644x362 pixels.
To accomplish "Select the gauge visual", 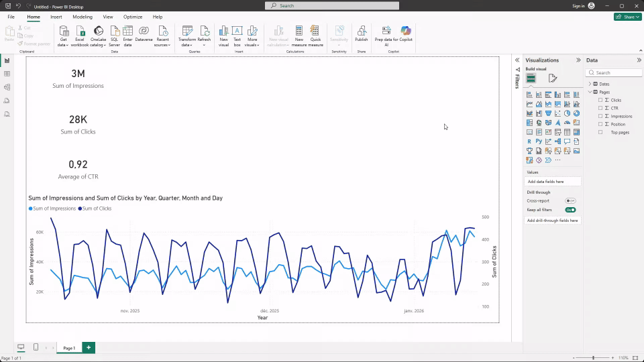I will pyautogui.click(x=568, y=123).
